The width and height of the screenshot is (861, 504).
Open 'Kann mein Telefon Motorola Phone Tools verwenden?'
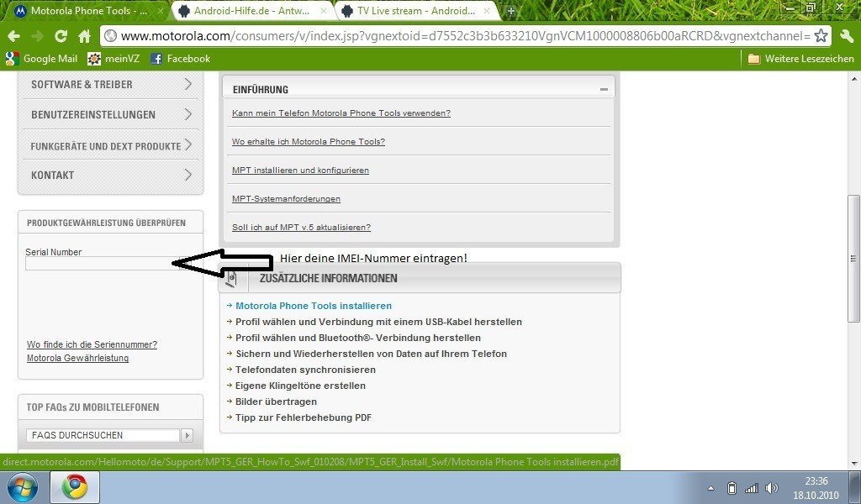pyautogui.click(x=341, y=113)
